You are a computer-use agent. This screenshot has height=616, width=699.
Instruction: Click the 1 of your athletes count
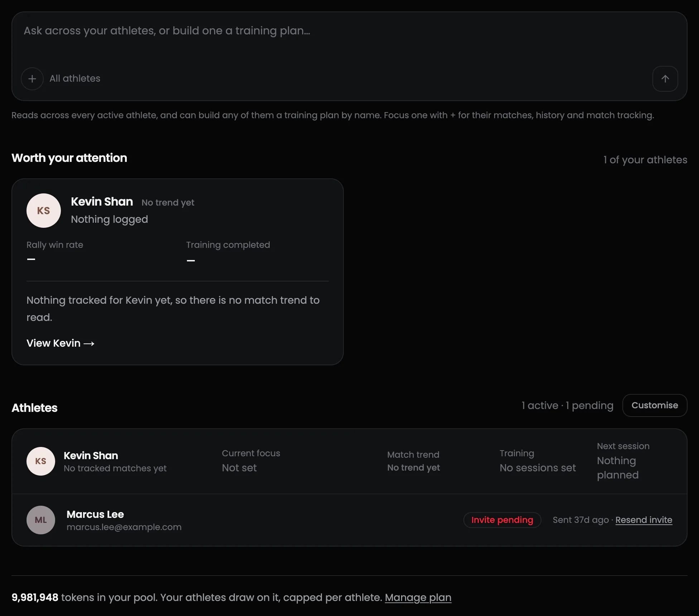pos(645,160)
